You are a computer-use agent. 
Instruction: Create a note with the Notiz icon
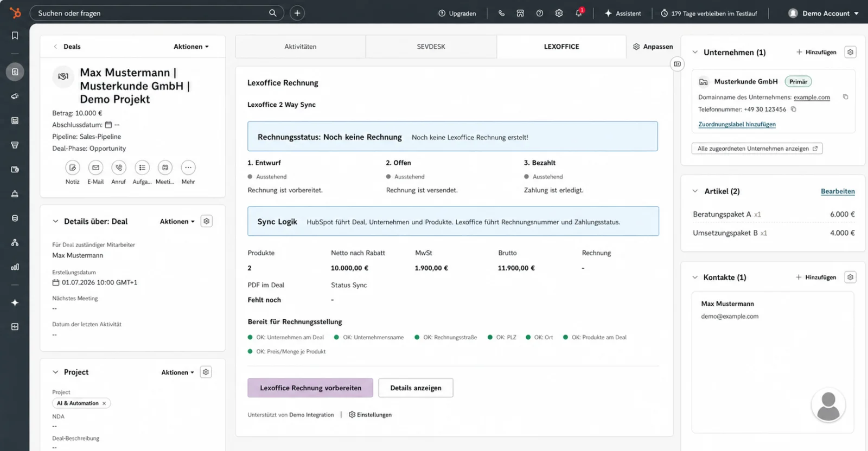(x=73, y=167)
